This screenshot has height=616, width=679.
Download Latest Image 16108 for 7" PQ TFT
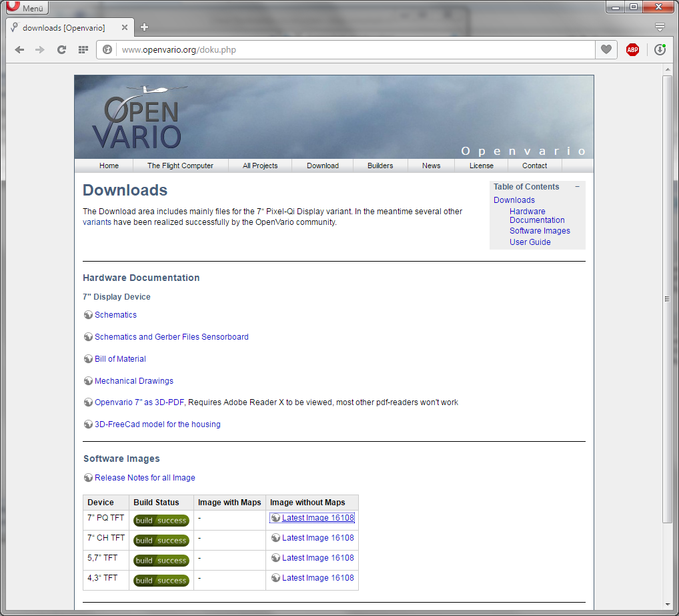[318, 518]
